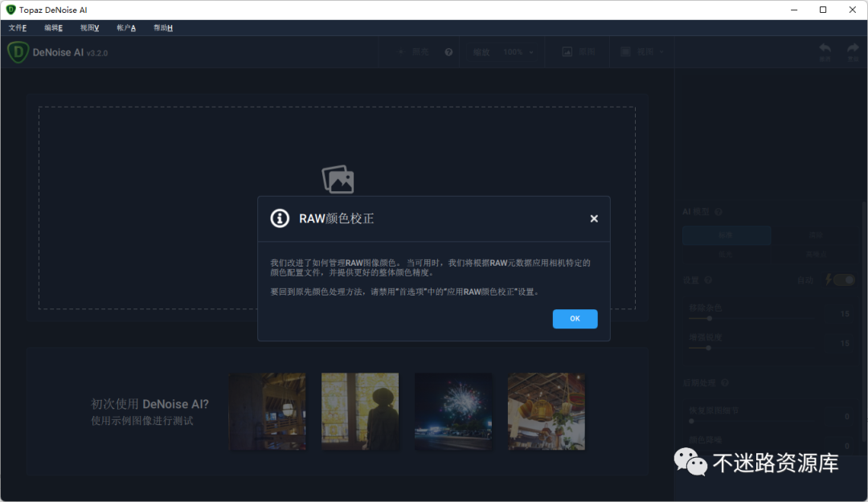Open the hanging lamps cafe sample image
Screen dimensions: 868x502
[x=547, y=411]
